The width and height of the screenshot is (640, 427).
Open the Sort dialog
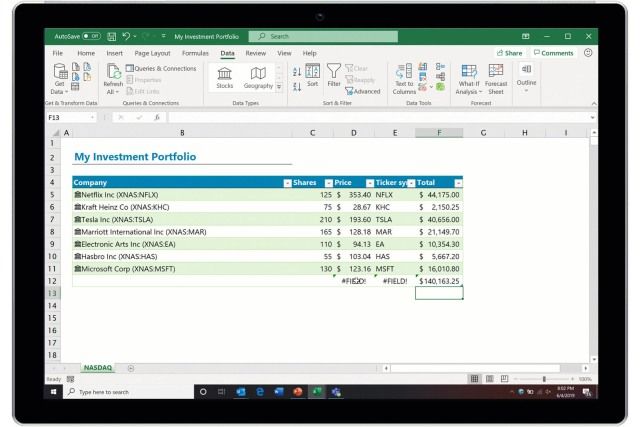click(312, 76)
